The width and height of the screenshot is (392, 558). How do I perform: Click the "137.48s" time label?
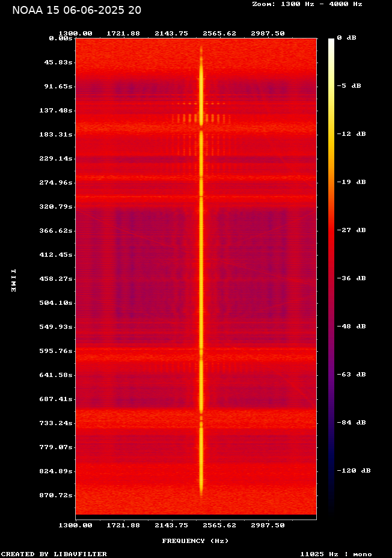(56, 110)
